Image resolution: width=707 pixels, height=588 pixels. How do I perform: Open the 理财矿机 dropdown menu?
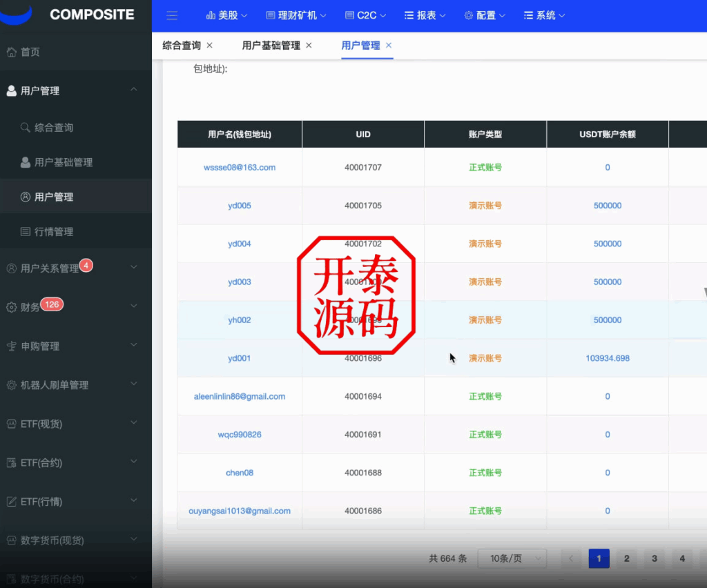pyautogui.click(x=296, y=15)
